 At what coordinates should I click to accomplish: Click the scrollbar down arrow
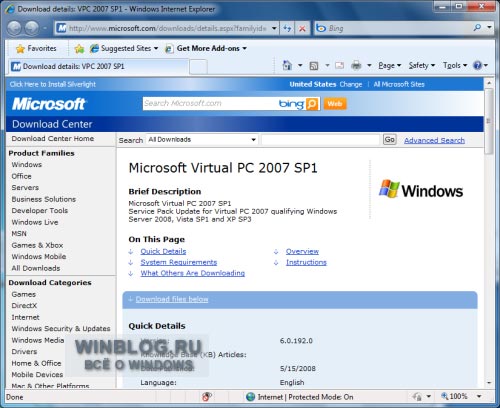coord(489,383)
